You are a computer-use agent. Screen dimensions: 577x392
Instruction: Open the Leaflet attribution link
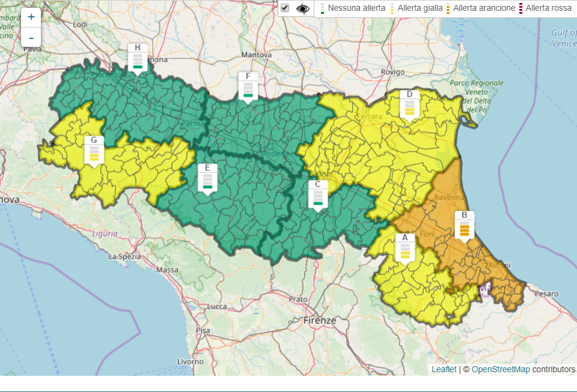tap(444, 369)
